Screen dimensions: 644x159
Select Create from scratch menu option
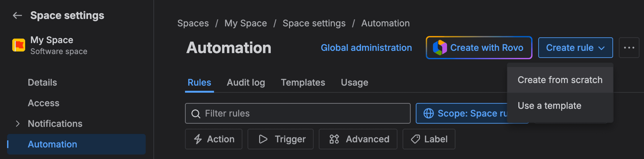[x=560, y=80]
